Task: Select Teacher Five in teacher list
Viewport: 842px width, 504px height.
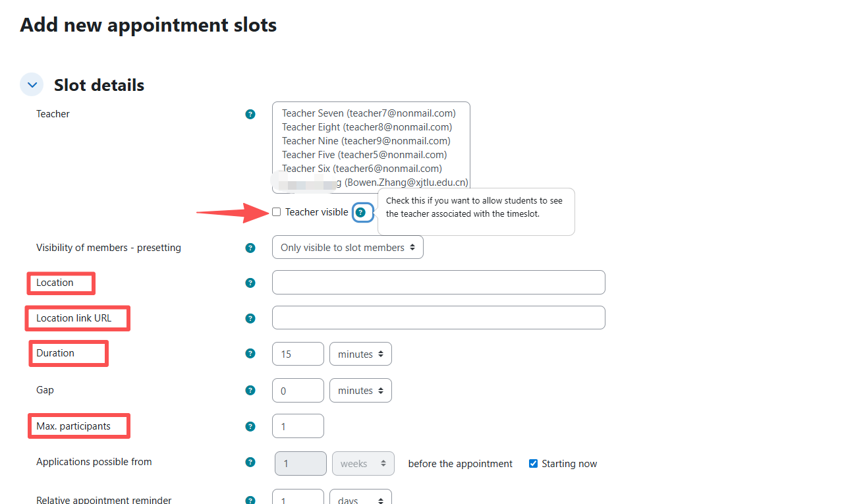Action: 364,155
